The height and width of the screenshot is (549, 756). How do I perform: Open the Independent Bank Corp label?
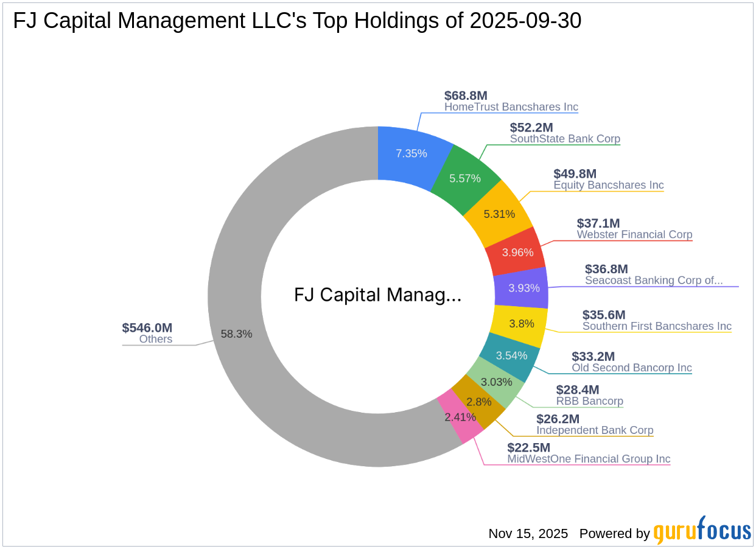pos(594,430)
